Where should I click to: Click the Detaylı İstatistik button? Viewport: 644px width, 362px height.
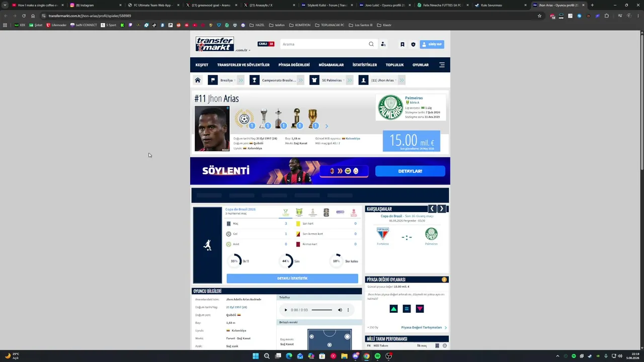[x=292, y=279]
